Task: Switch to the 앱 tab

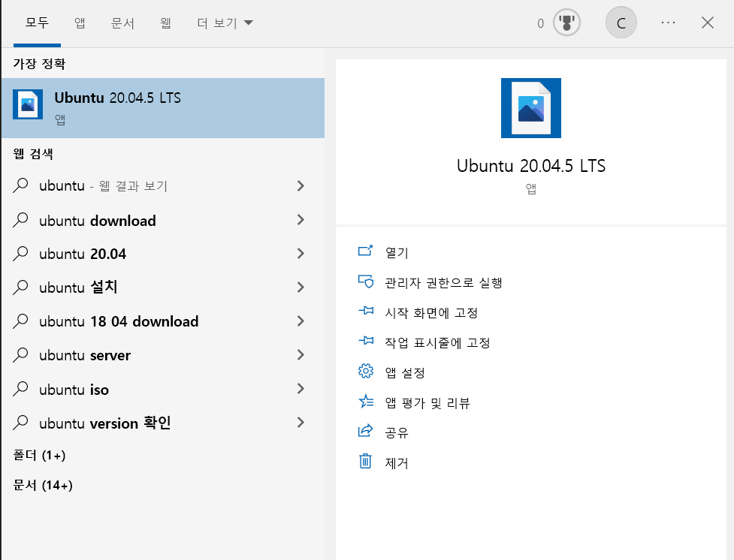Action: pyautogui.click(x=80, y=23)
